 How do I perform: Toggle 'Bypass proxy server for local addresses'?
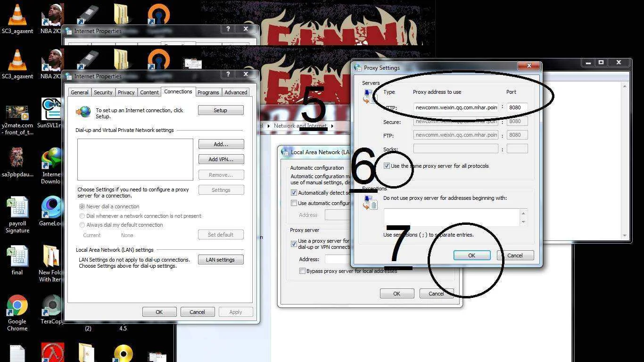302,271
